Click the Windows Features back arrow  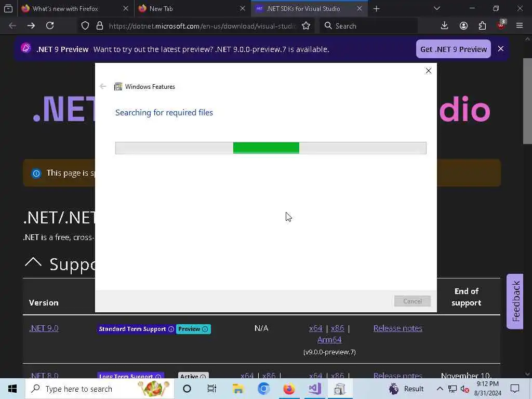[x=103, y=86]
